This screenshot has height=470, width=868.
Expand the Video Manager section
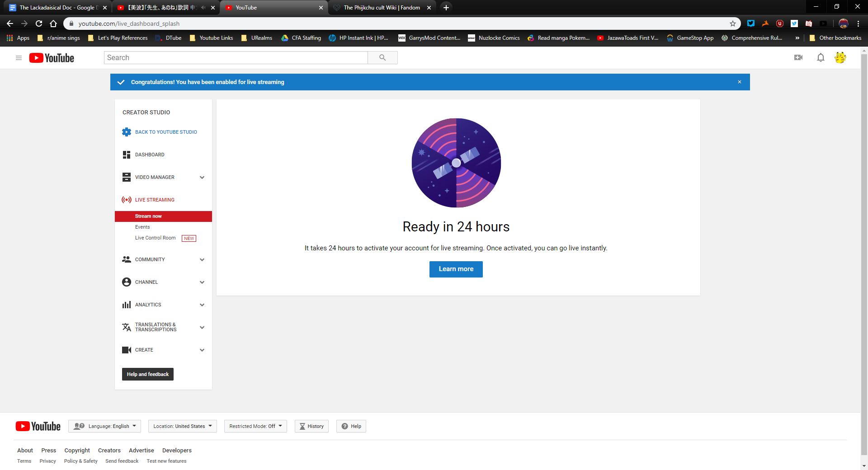pos(202,177)
